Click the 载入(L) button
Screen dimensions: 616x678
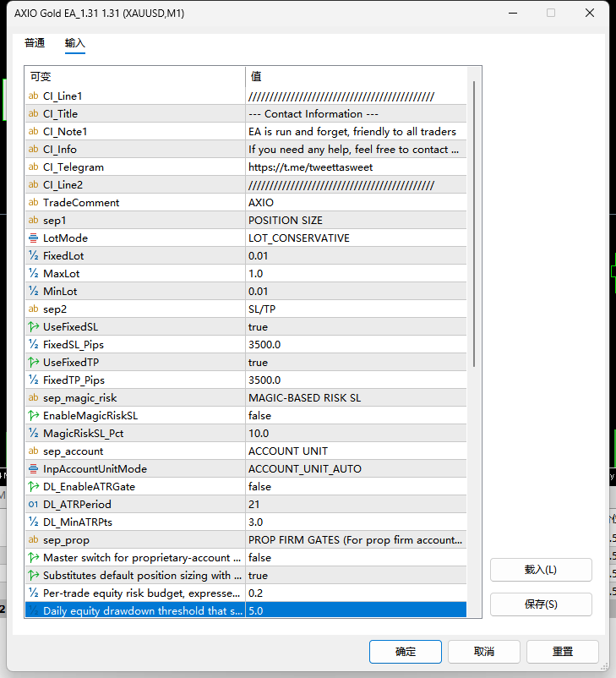coord(541,570)
